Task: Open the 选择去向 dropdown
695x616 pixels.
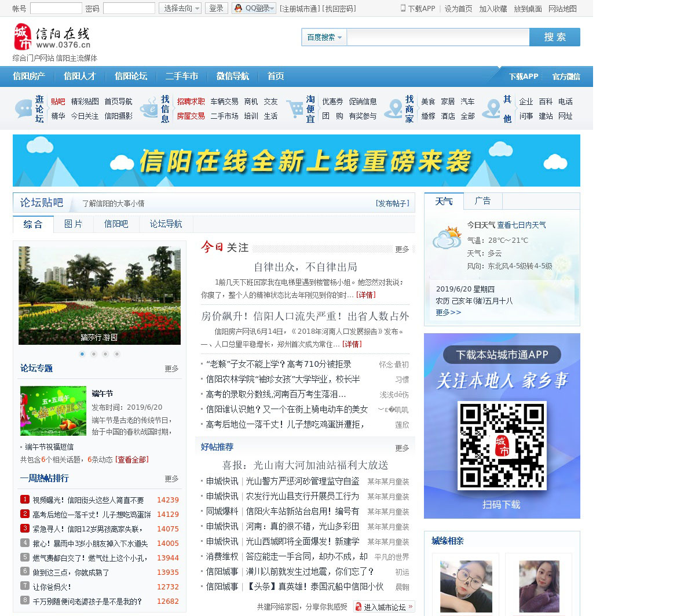Action: pos(180,8)
